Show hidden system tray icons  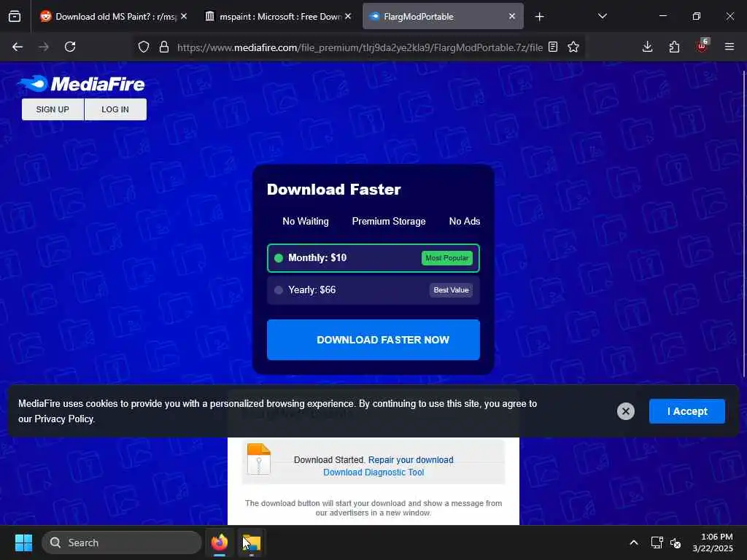click(634, 542)
